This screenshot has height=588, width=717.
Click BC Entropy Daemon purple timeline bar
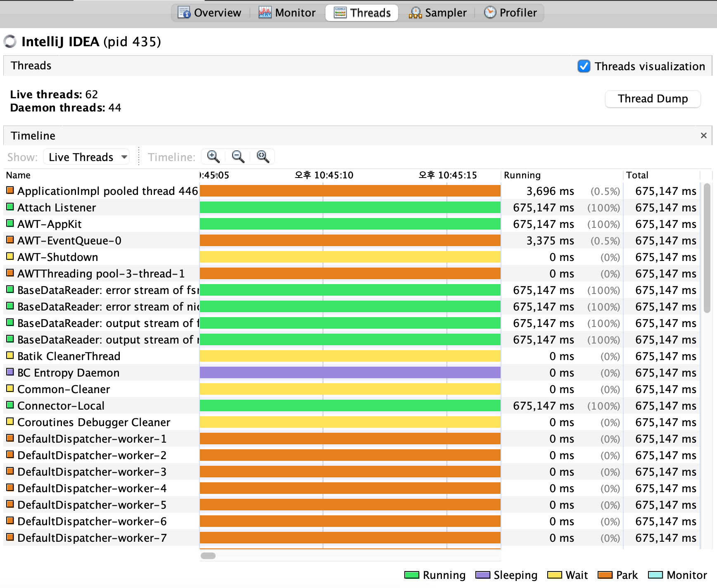coord(350,372)
